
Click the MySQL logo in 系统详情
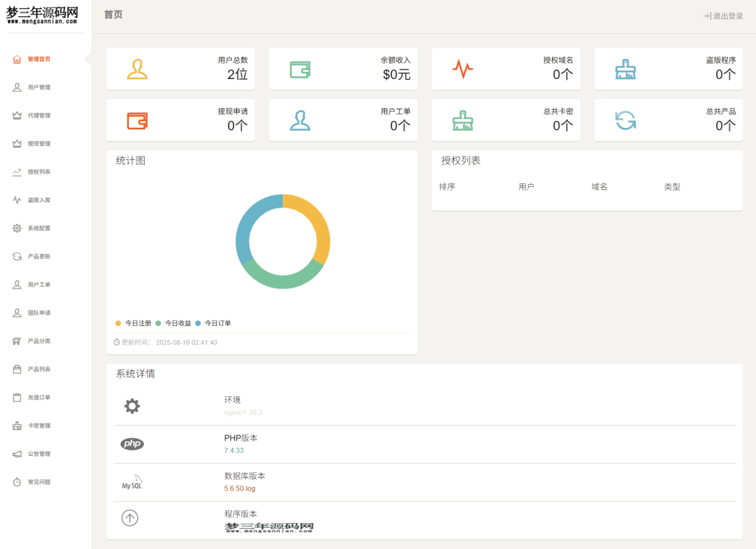[131, 482]
